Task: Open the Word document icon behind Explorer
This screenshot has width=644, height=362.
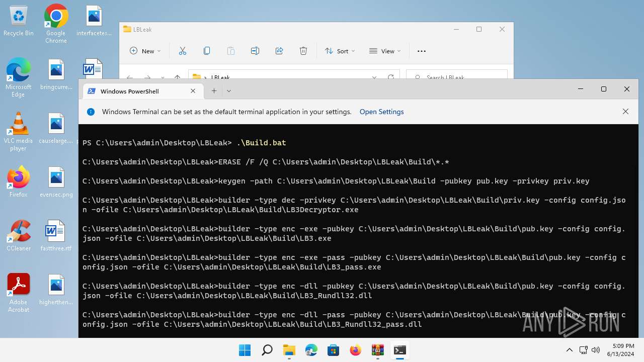Action: coord(94,68)
